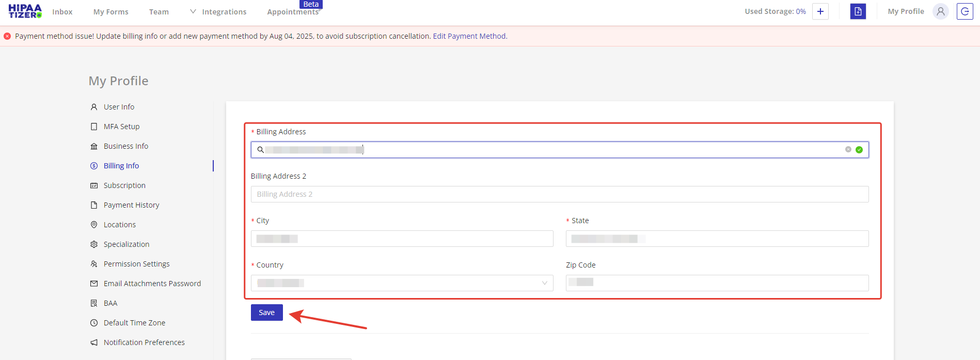Screen dimensions: 980x360
Task: Save the billing information
Action: (x=266, y=312)
